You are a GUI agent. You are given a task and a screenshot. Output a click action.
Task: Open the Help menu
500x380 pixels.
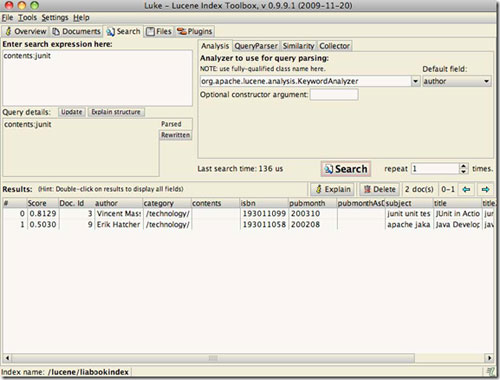[x=81, y=17]
